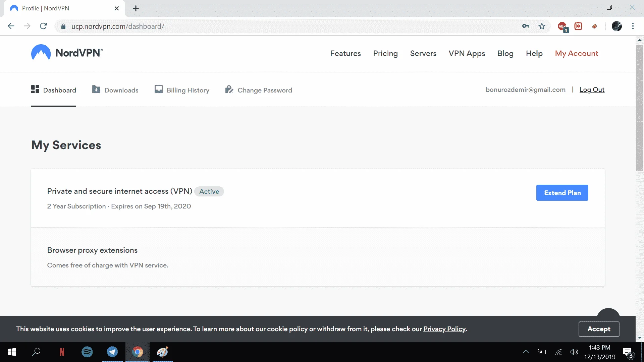Screen dimensions: 644x362
Task: Open the Change Password tab
Action: point(259,90)
